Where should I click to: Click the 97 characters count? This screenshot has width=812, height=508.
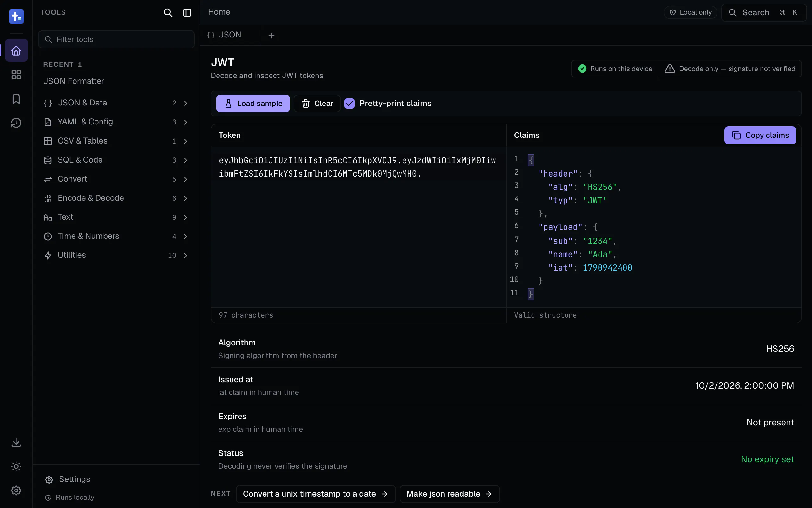click(246, 315)
